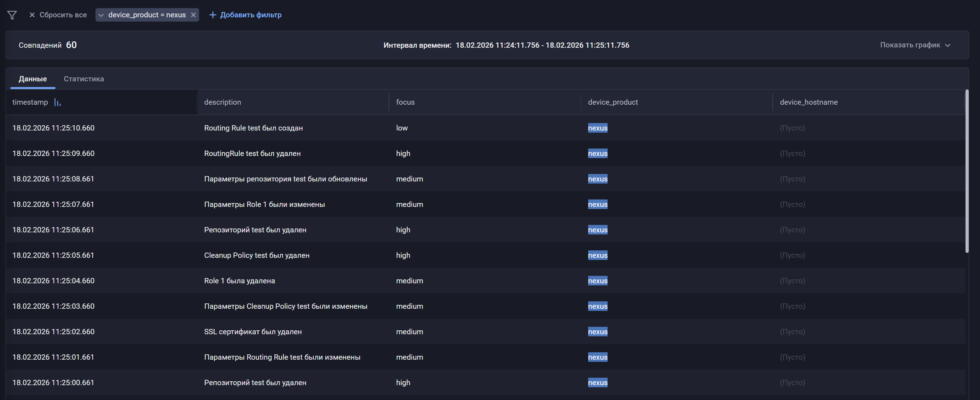The height and width of the screenshot is (400, 980).
Task: Open Добавить фильтр to create filter
Action: point(250,15)
